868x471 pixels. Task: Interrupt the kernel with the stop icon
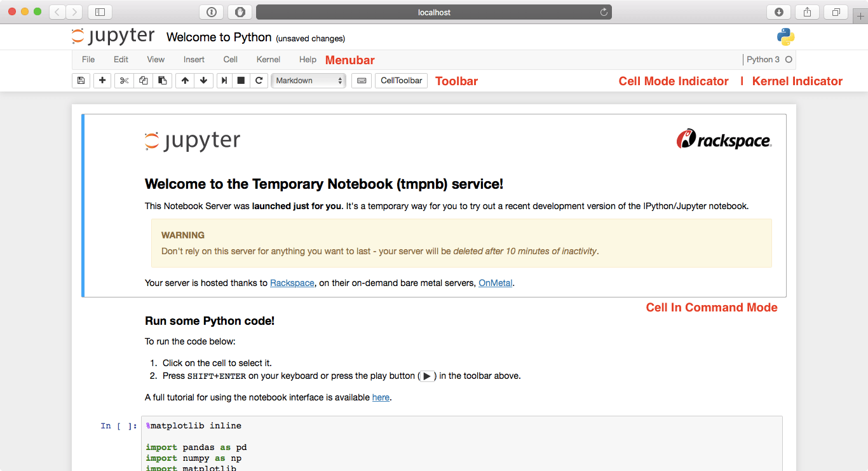[241, 80]
